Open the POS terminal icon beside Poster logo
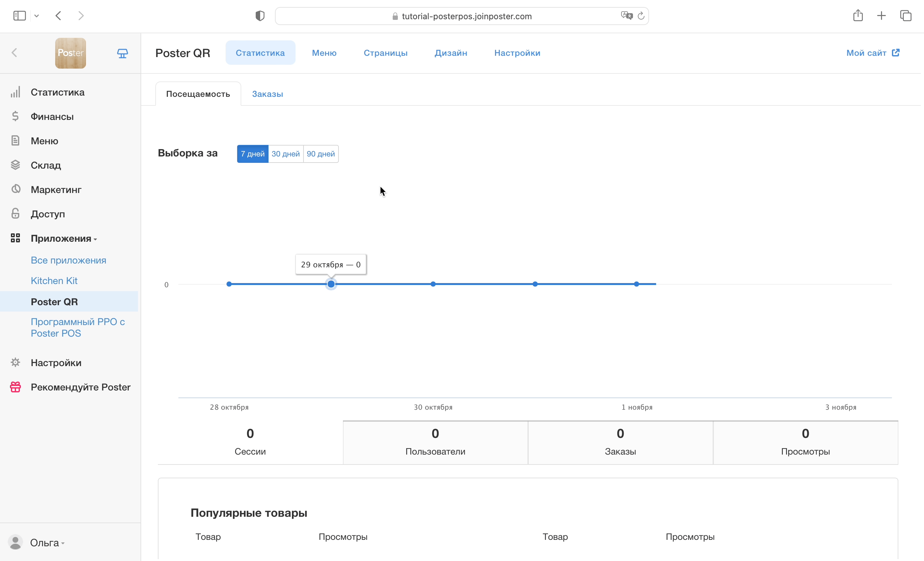Image resolution: width=924 pixels, height=561 pixels. coord(122,53)
